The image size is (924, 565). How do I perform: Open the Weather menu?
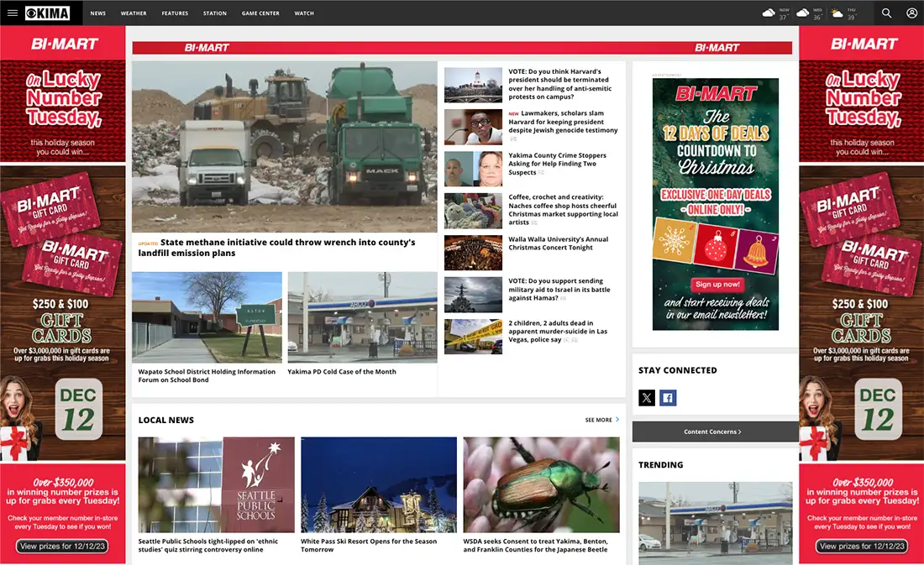pyautogui.click(x=134, y=13)
